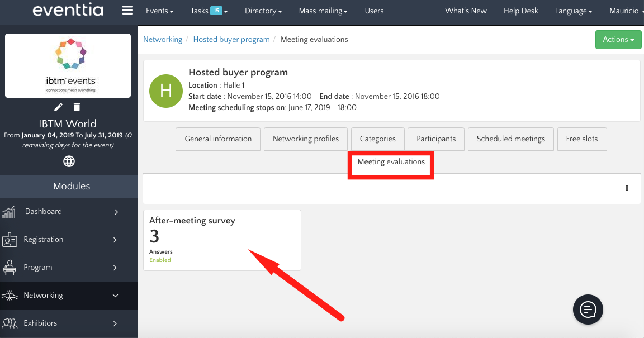Open the globe website icon
This screenshot has width=644, height=338.
click(x=69, y=161)
